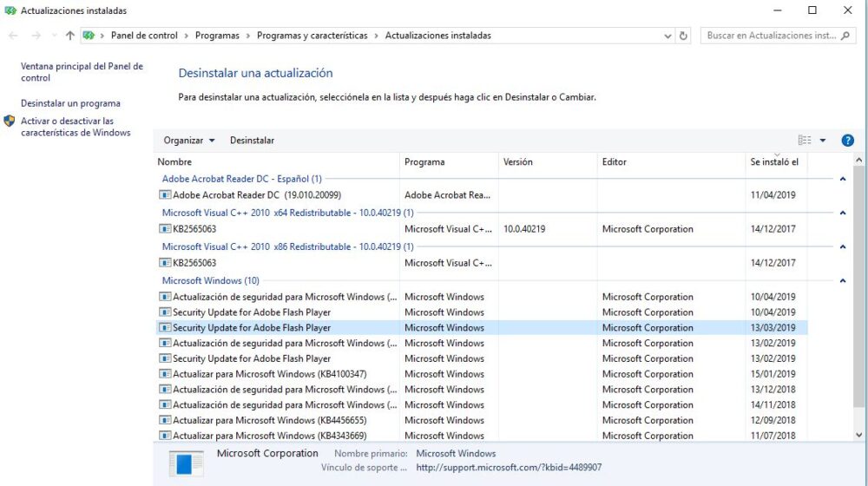Image resolution: width=868 pixels, height=486 pixels.
Task: Click icon of update KB4343669
Action: [165, 436]
